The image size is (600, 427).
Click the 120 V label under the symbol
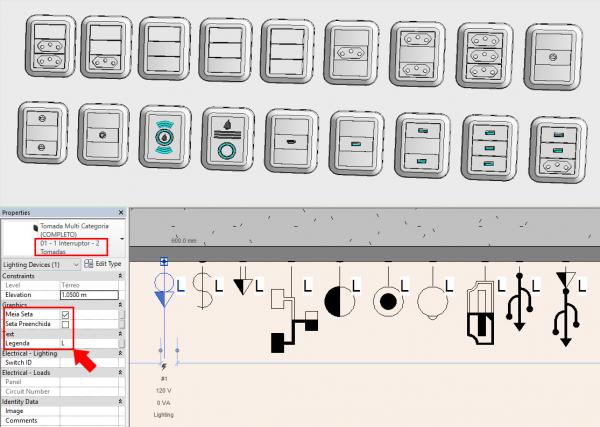point(163,391)
